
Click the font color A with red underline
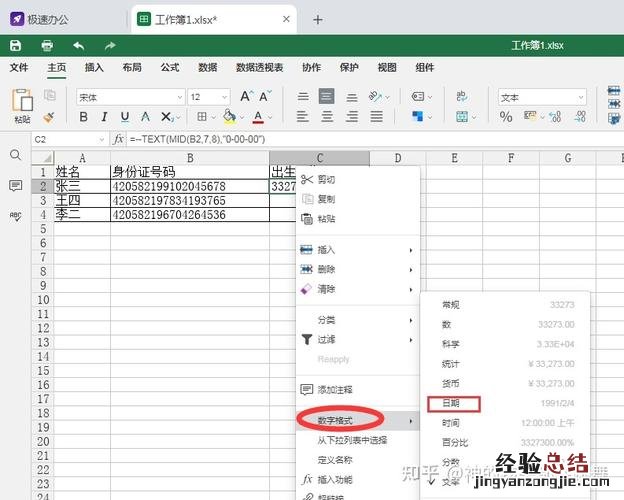click(x=258, y=117)
